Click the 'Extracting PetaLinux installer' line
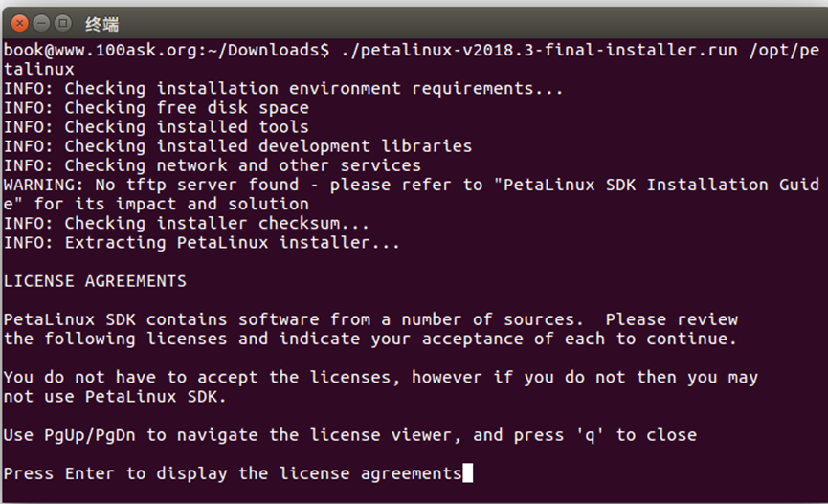828x504 pixels. click(x=202, y=243)
